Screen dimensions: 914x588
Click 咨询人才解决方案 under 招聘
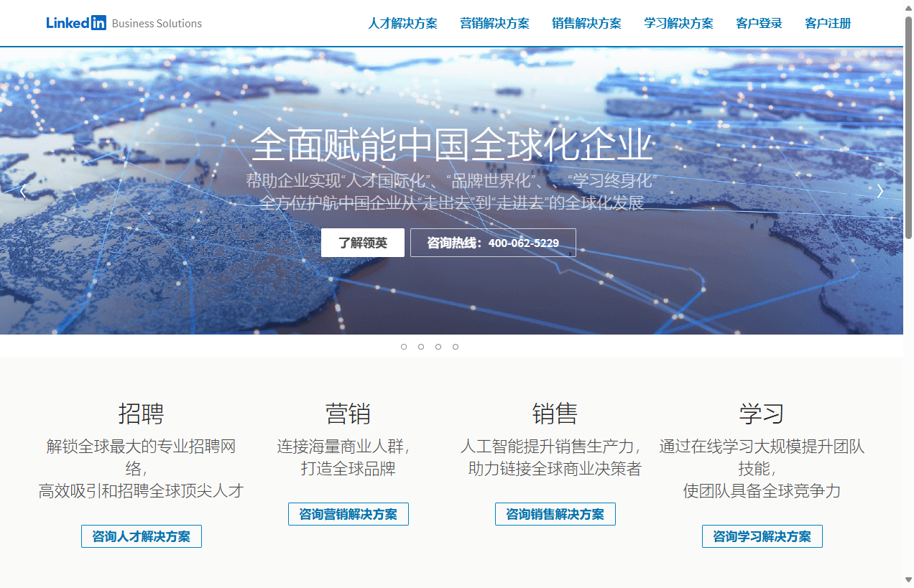point(141,536)
